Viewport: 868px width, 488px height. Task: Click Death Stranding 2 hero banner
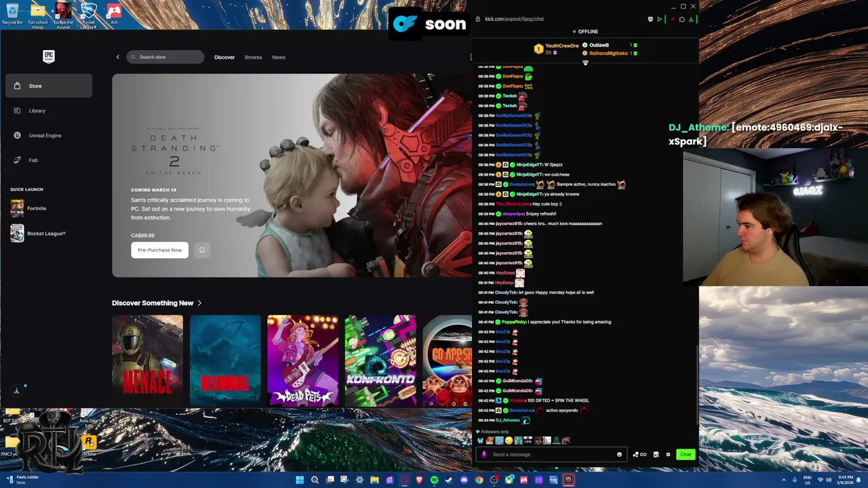(x=292, y=176)
